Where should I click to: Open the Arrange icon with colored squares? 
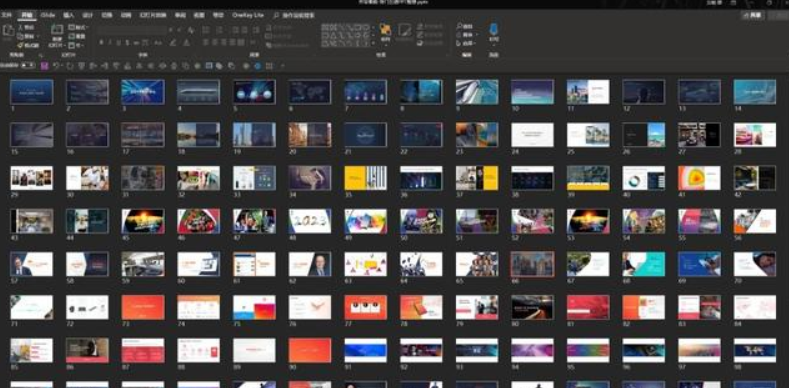pyautogui.click(x=385, y=30)
